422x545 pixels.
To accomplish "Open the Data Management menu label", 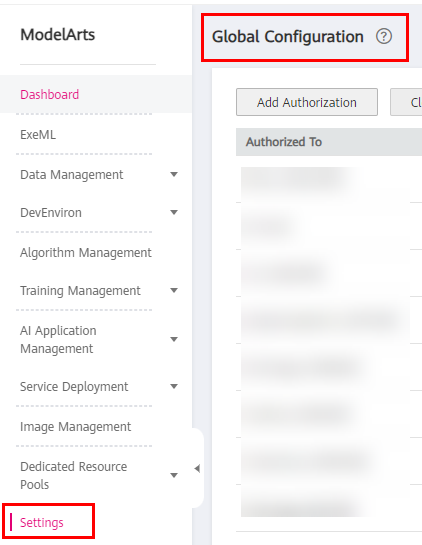I will (x=72, y=174).
